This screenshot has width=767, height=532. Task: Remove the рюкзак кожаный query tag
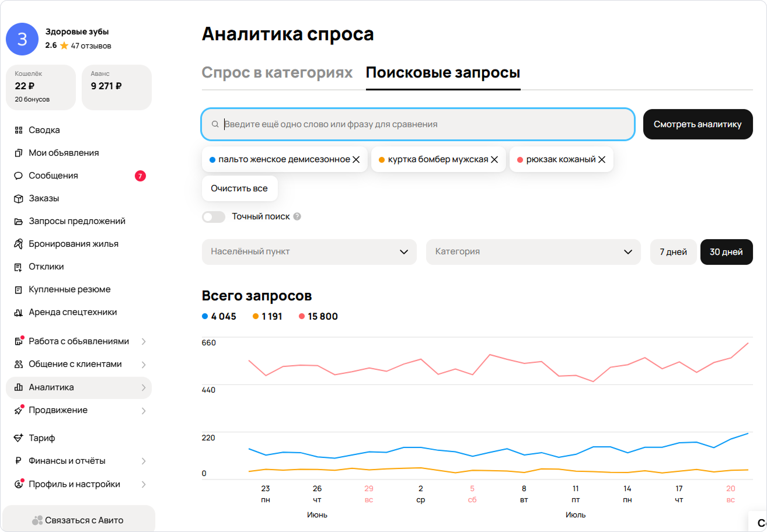[x=602, y=159]
